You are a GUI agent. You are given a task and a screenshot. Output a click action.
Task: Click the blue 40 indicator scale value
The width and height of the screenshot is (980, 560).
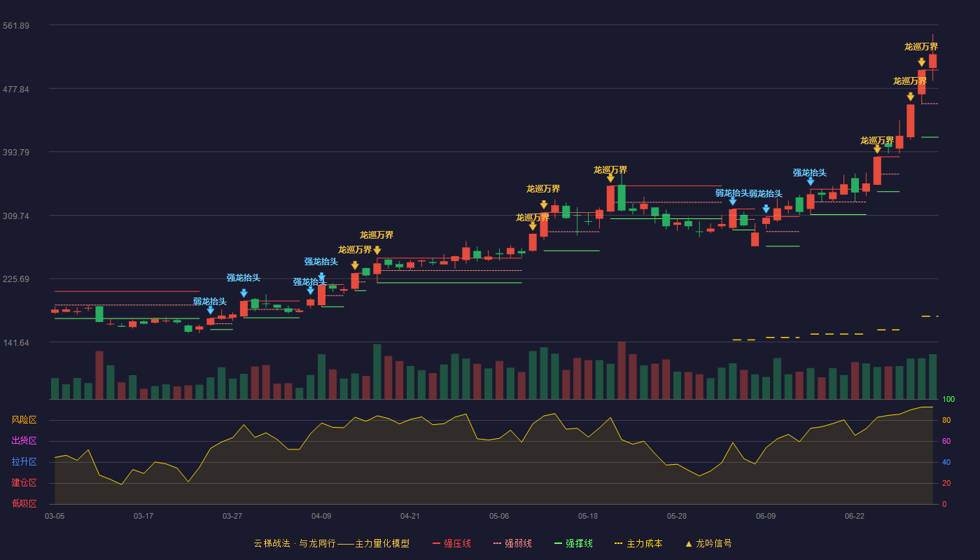pos(946,462)
